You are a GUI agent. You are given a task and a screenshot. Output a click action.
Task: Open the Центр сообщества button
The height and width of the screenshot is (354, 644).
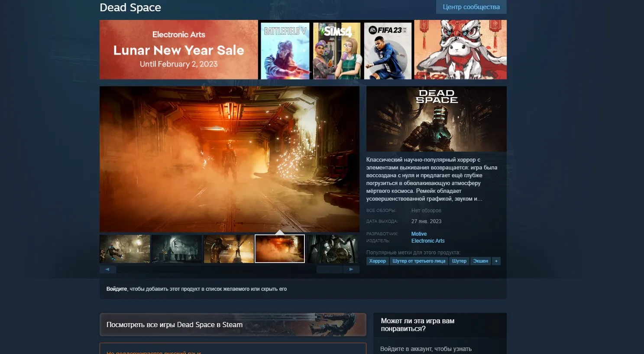click(471, 7)
